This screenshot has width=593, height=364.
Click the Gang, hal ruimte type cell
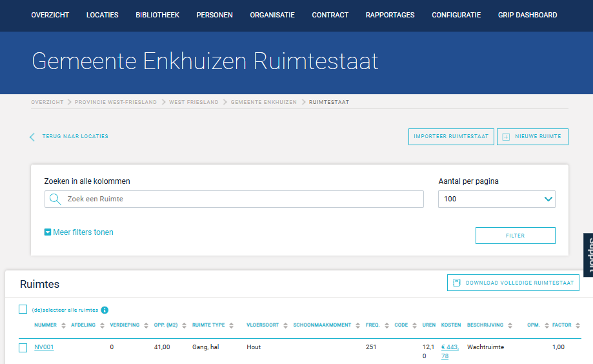point(205,347)
